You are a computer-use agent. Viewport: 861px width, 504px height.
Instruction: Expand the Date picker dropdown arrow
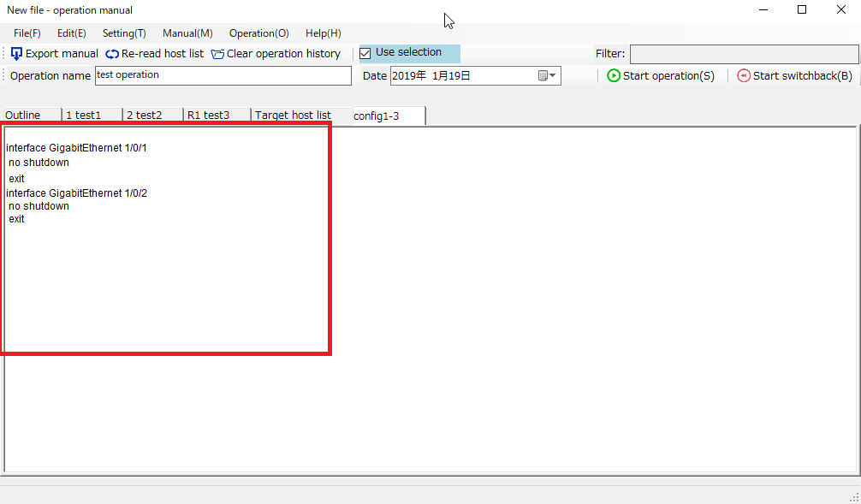coord(554,76)
